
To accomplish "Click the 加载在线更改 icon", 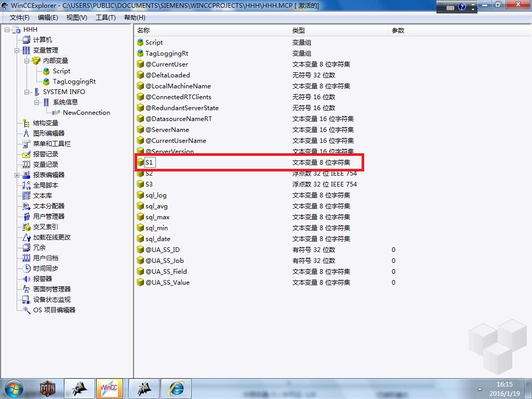I will 26,237.
